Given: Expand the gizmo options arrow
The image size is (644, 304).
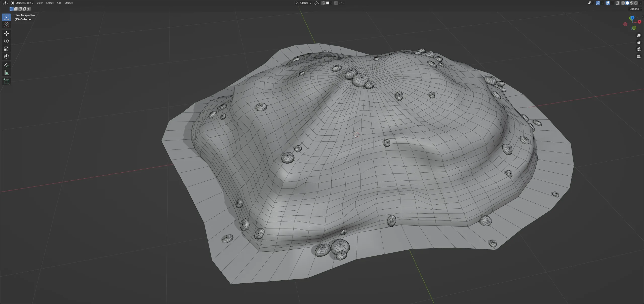Looking at the screenshot, I should (x=602, y=3).
